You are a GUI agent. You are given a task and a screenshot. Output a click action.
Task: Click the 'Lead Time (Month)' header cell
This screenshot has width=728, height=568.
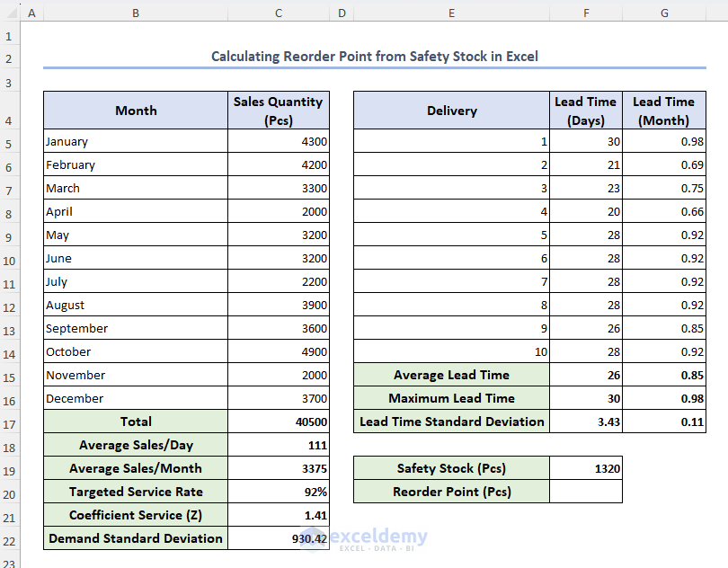pyautogui.click(x=664, y=111)
